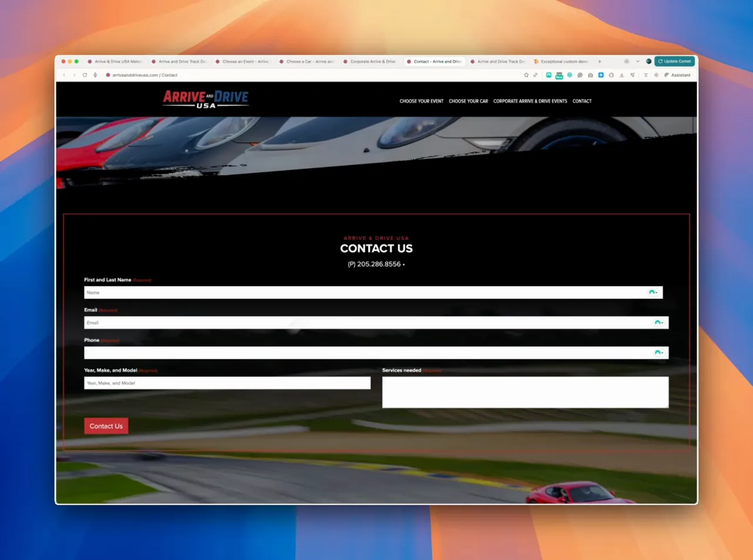This screenshot has height=560, width=753.
Task: Open the autofill dropdown on the Name field
Action: click(653, 292)
